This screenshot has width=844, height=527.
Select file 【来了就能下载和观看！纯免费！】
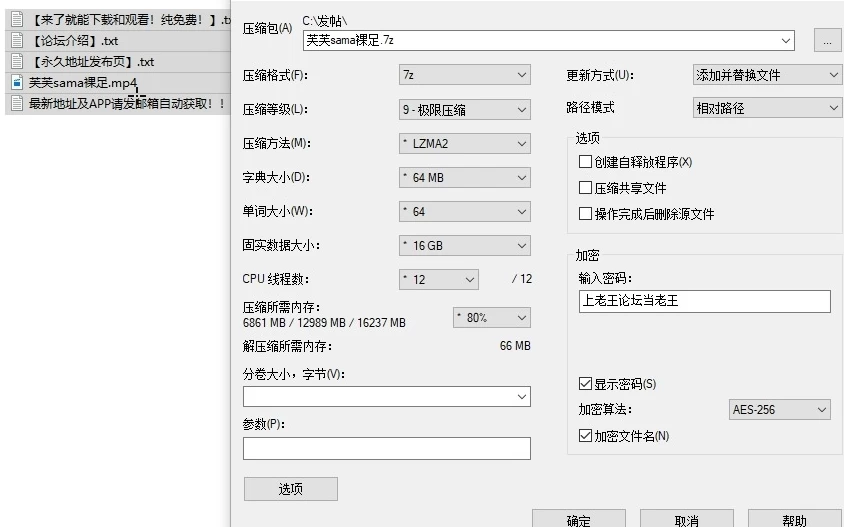(117, 19)
